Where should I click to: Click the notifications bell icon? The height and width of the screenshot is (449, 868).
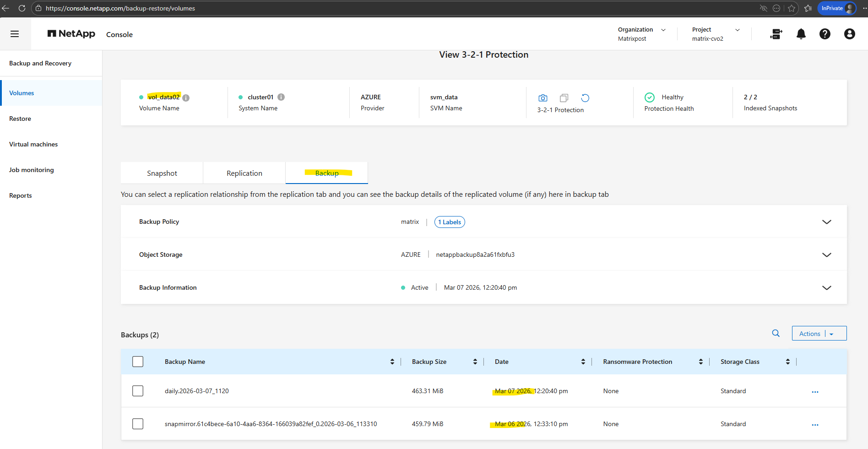click(801, 34)
